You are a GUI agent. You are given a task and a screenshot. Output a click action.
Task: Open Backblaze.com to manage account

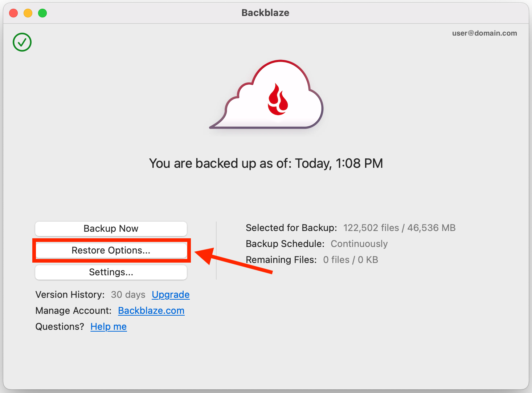coord(151,311)
